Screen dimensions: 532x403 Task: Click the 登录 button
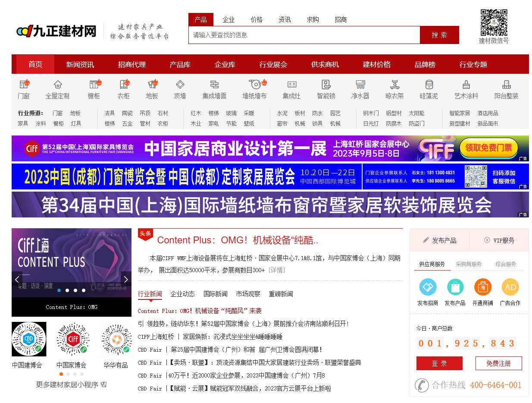pos(439,363)
